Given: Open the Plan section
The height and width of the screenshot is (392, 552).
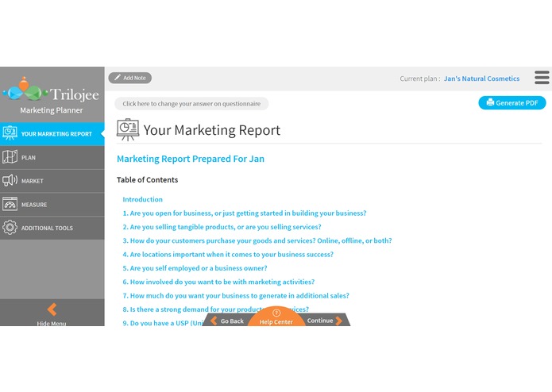Looking at the screenshot, I should [52, 157].
